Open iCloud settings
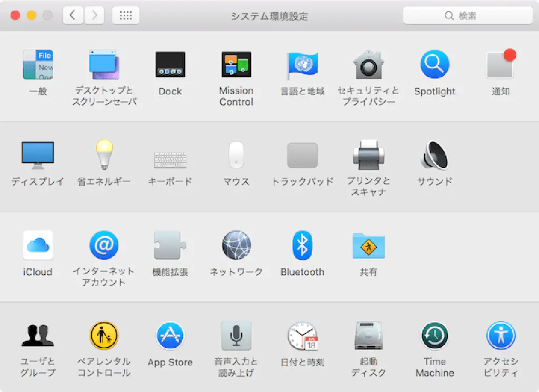The image size is (539, 392). coord(38,245)
